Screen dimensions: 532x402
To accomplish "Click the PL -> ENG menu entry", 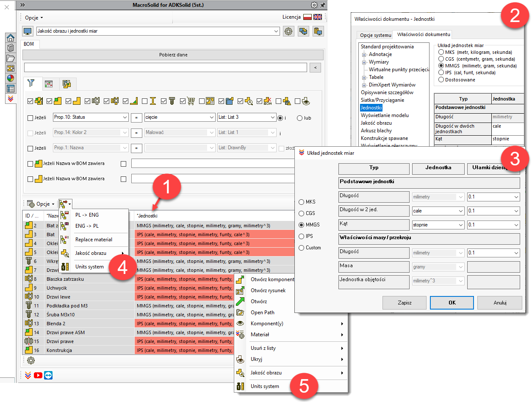I will coord(87,215).
